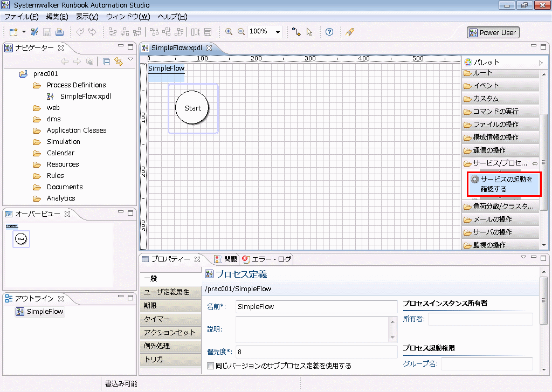Click the Zoom In magnifier icon

[229, 32]
